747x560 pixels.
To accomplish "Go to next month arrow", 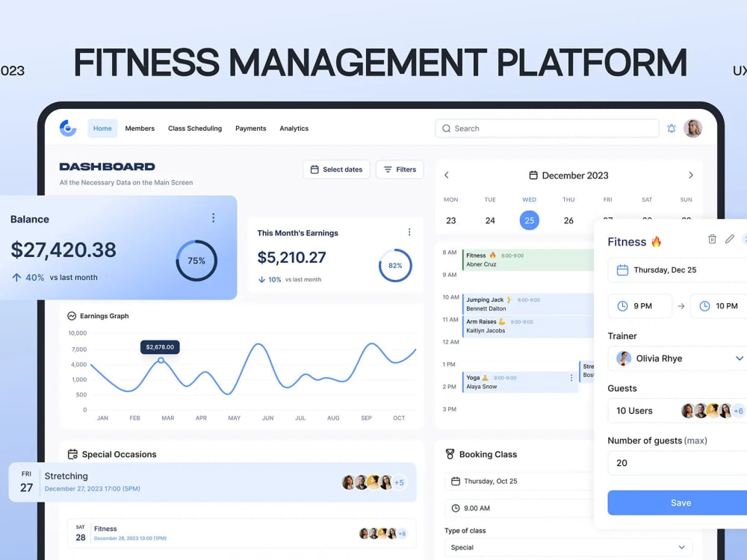I will 691,175.
